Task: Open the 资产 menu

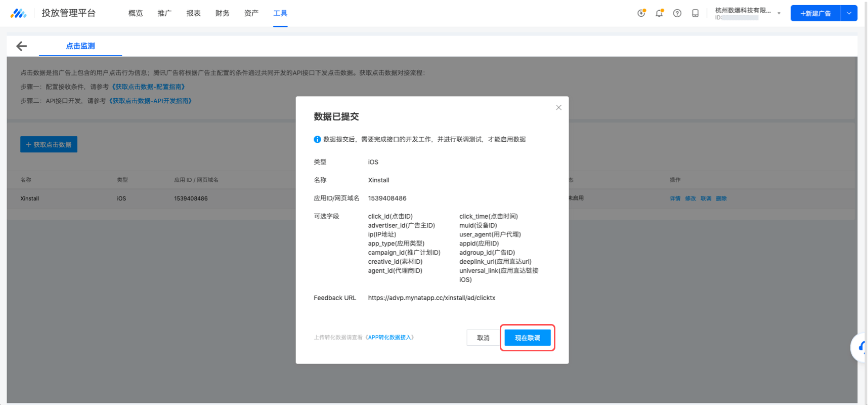Action: coord(251,13)
